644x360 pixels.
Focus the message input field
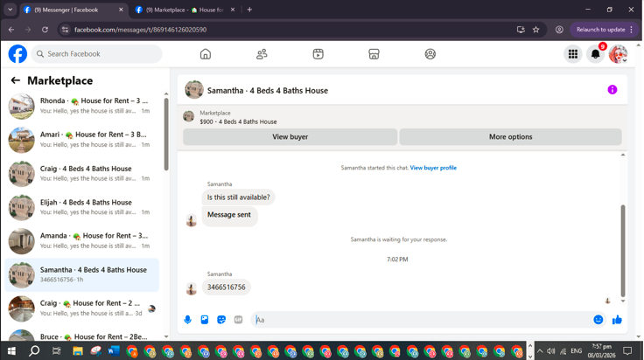coord(421,320)
